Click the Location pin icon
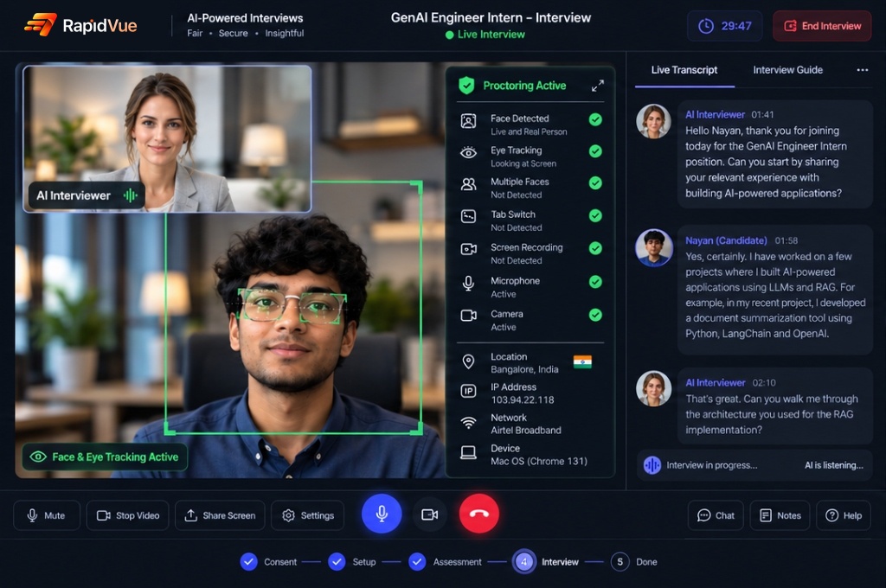Viewport: 886px width, 588px height. [468, 361]
